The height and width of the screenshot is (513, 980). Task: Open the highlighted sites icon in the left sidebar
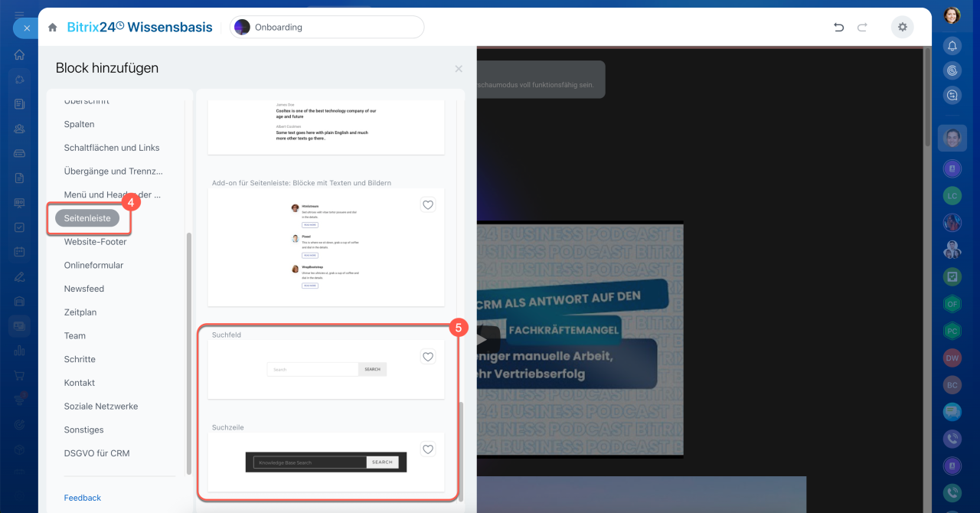point(19,326)
